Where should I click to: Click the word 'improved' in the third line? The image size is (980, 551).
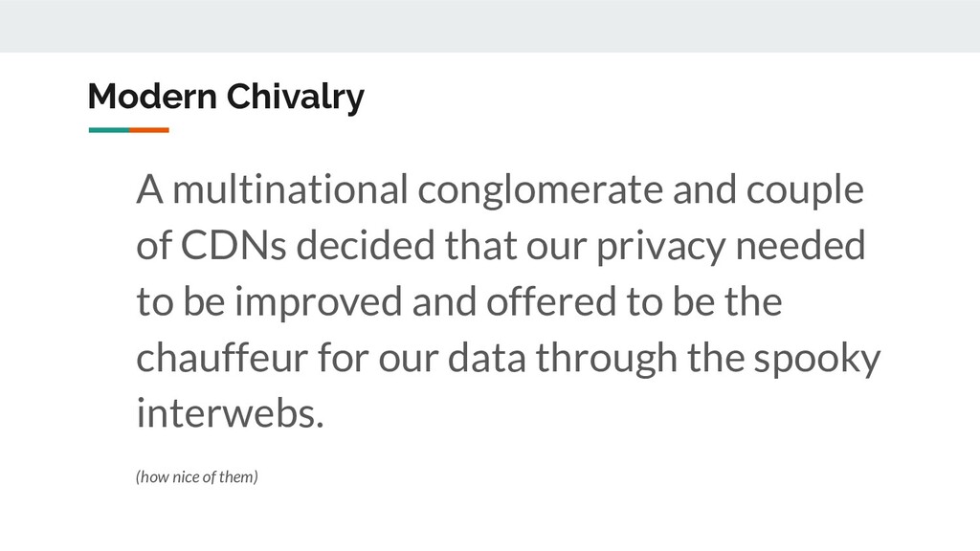(319, 303)
